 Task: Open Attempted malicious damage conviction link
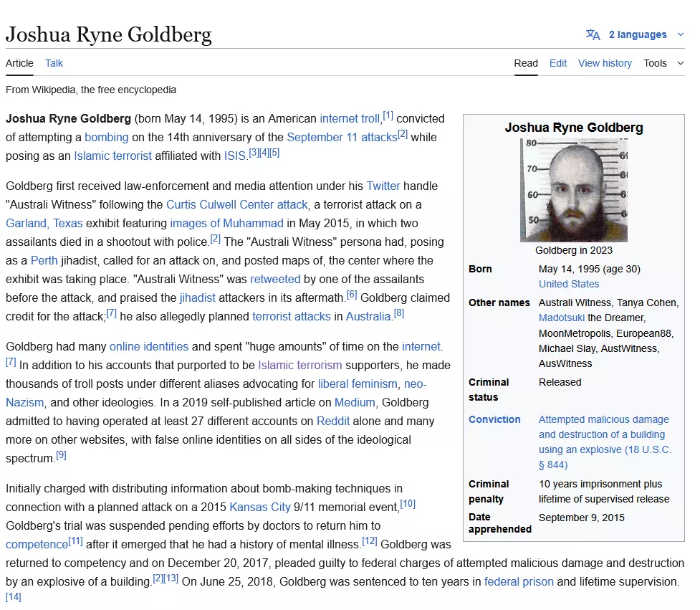605,442
